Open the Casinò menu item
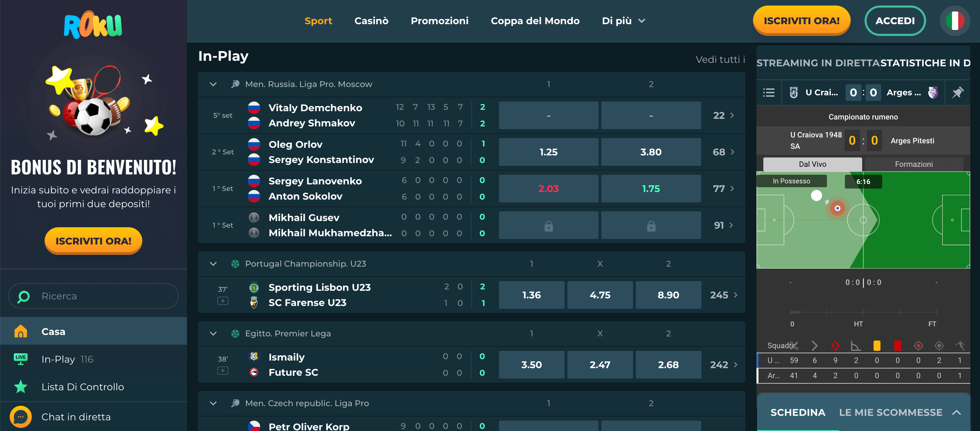Screen dimensions: 980x431 pyautogui.click(x=371, y=21)
